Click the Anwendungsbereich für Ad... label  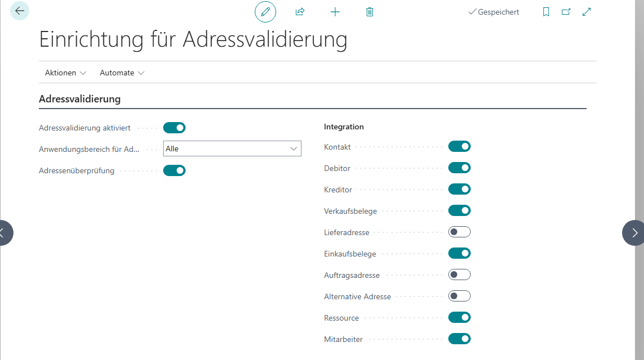(x=89, y=149)
